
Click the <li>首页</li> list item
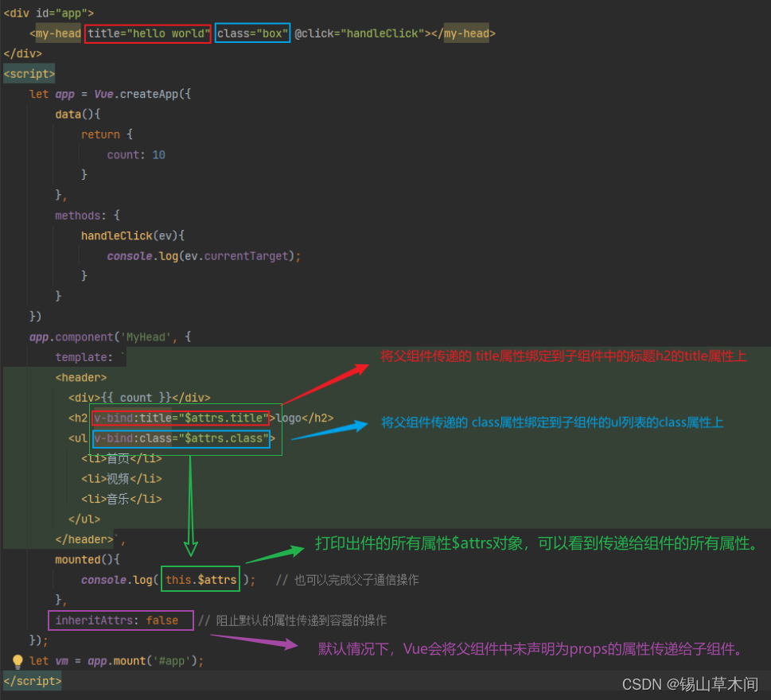coord(122,458)
